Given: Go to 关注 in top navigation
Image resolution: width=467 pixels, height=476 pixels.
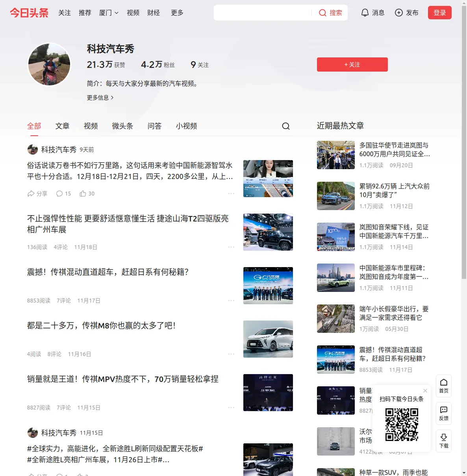Looking at the screenshot, I should (x=65, y=13).
